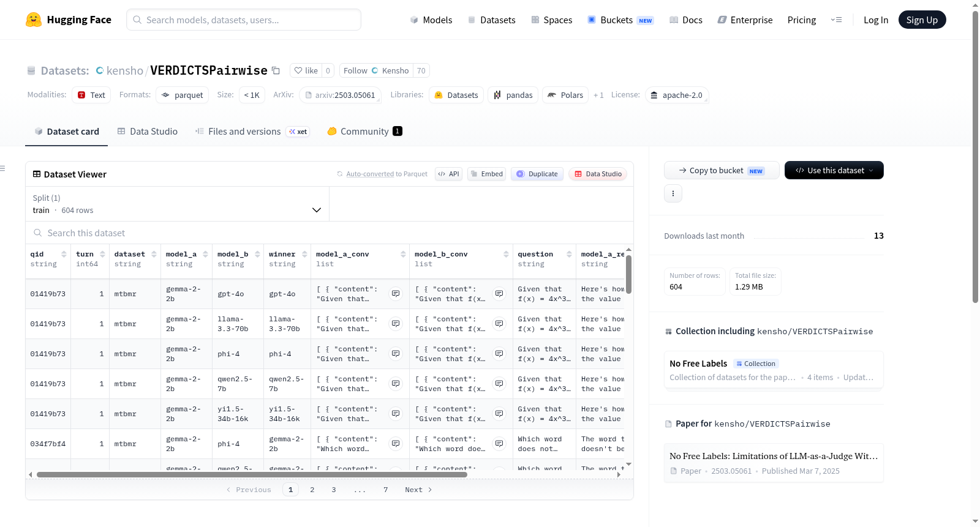Viewport: 980px width, 527px height.
Task: Open model_b_conv chat view for gpt-4o row
Action: click(x=499, y=294)
